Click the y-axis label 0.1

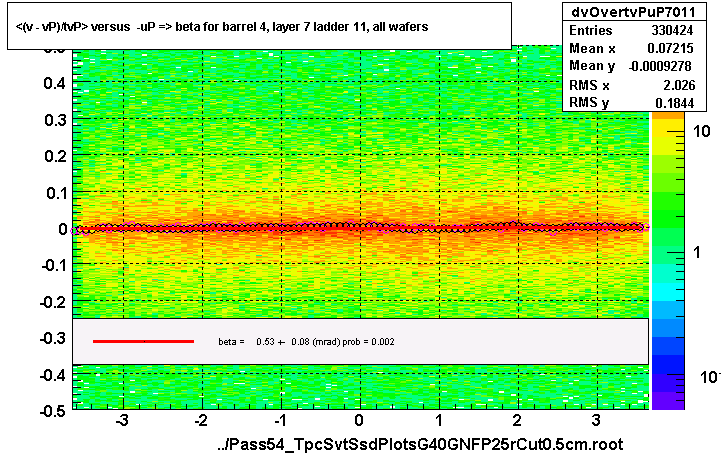(x=56, y=193)
